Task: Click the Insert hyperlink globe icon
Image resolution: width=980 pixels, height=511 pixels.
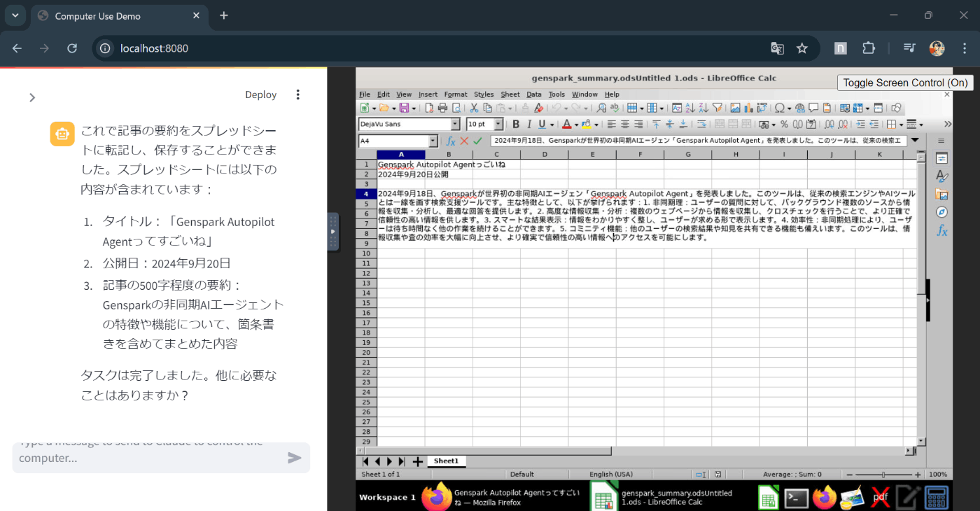Action: click(800, 108)
